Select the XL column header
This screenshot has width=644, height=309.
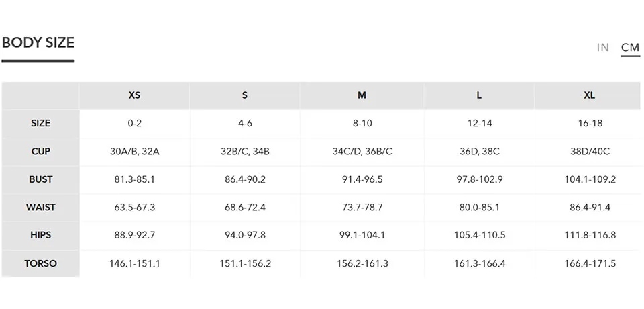pos(590,95)
